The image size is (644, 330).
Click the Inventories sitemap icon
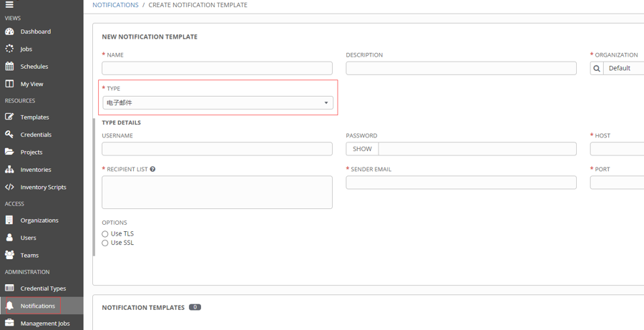click(9, 170)
